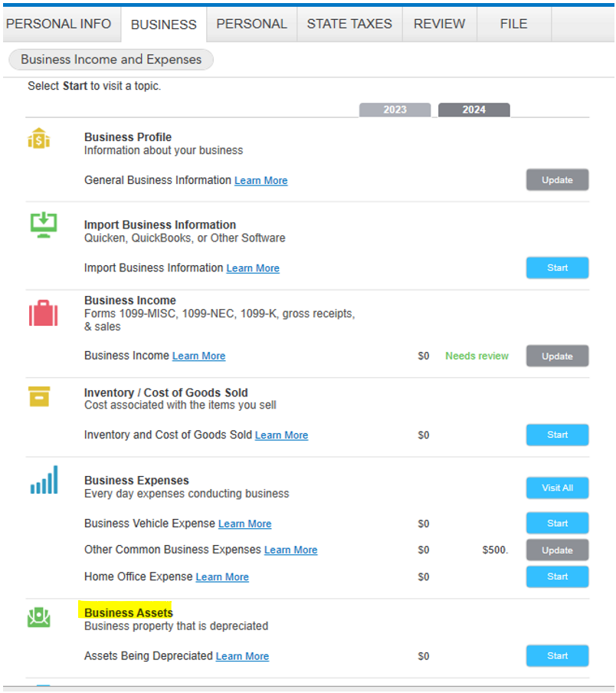Click the green Import Business Information download icon
The height and width of the screenshot is (693, 616).
44,225
